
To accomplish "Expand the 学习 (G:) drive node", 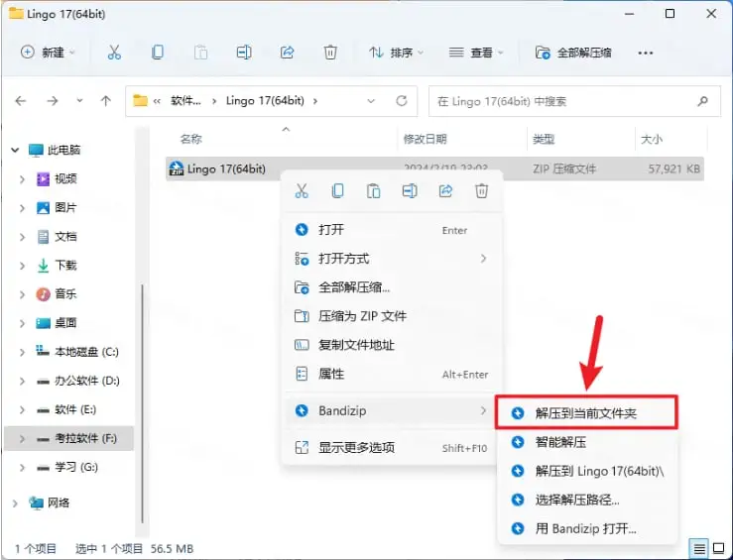I will coord(22,467).
